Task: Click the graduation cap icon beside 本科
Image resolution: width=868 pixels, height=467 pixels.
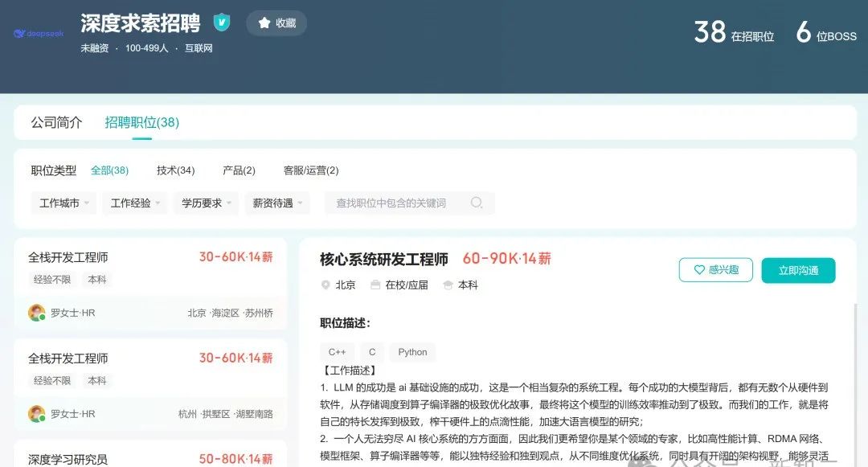Action: point(448,285)
